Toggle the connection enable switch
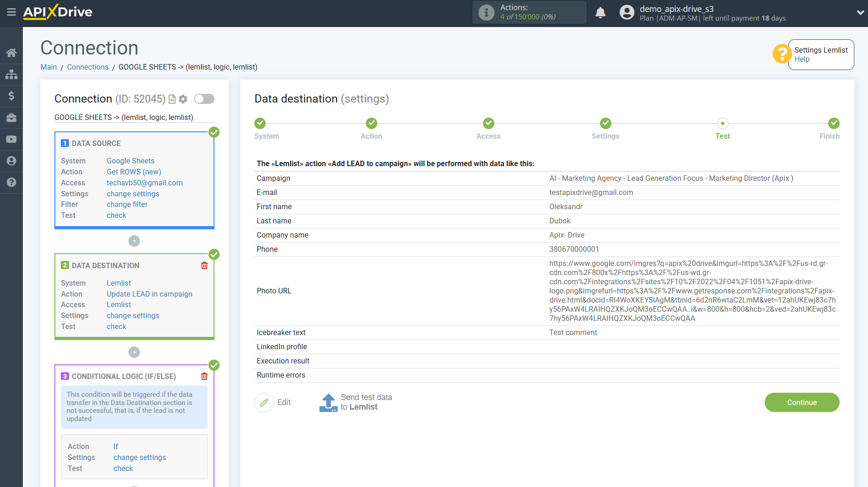 point(204,99)
